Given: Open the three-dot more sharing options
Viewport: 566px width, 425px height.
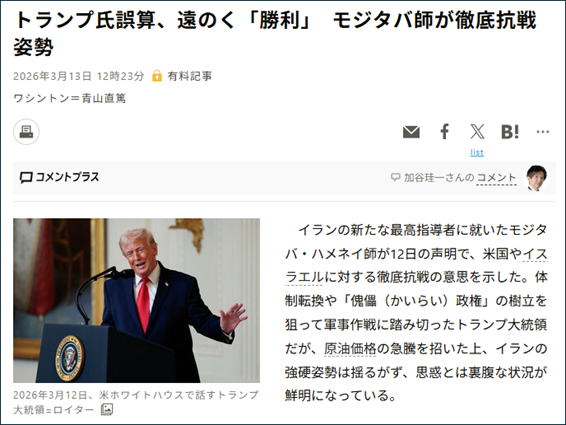Looking at the screenshot, I should coord(543,132).
